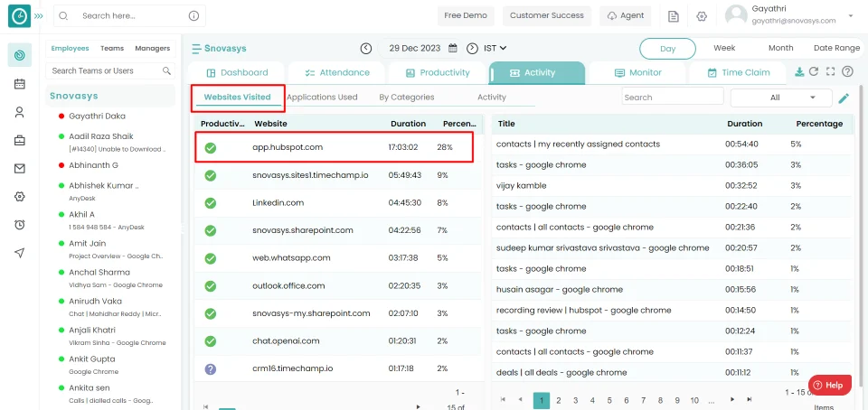868x410 pixels.
Task: Click the download export icon
Action: [x=798, y=72]
